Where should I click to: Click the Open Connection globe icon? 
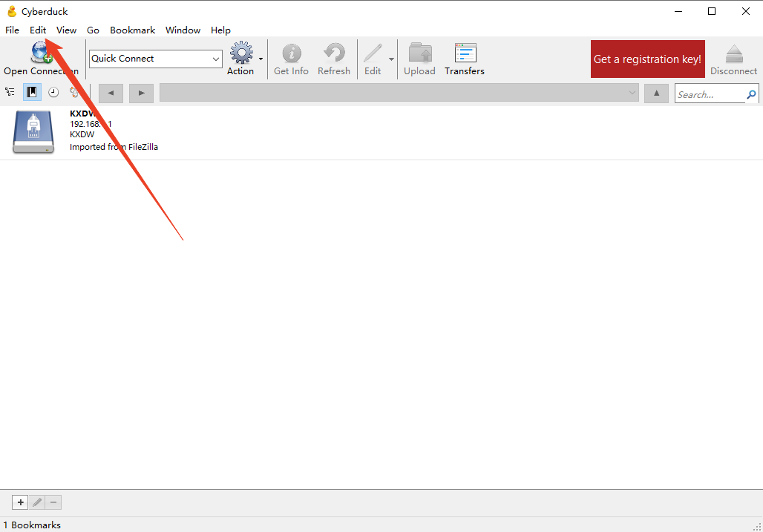point(42,53)
